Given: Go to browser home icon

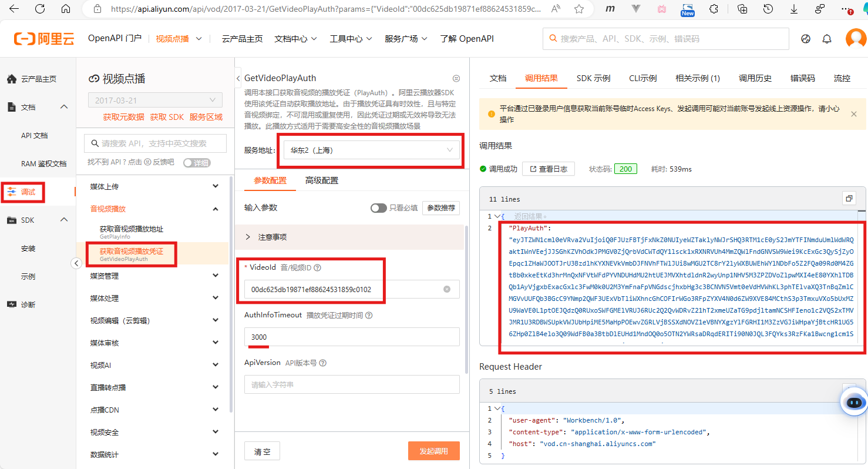Looking at the screenshot, I should pyautogui.click(x=66, y=9).
